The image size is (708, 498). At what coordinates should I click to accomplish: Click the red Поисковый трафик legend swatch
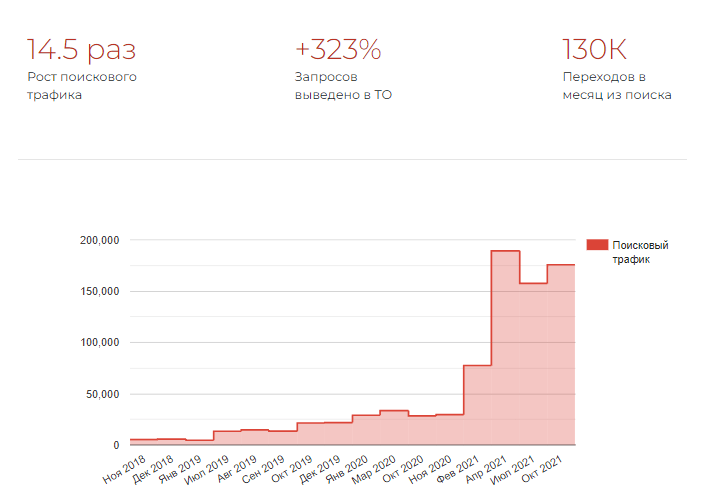(597, 245)
